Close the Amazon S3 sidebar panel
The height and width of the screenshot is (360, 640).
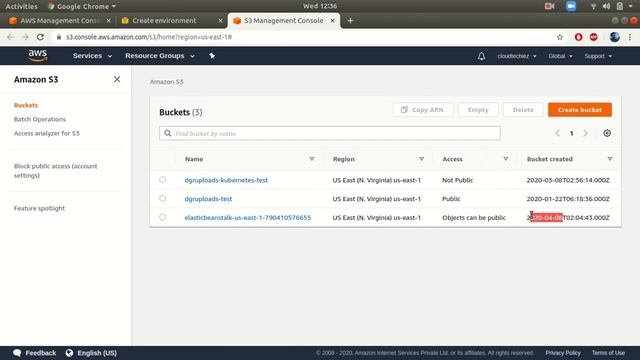coord(117,79)
